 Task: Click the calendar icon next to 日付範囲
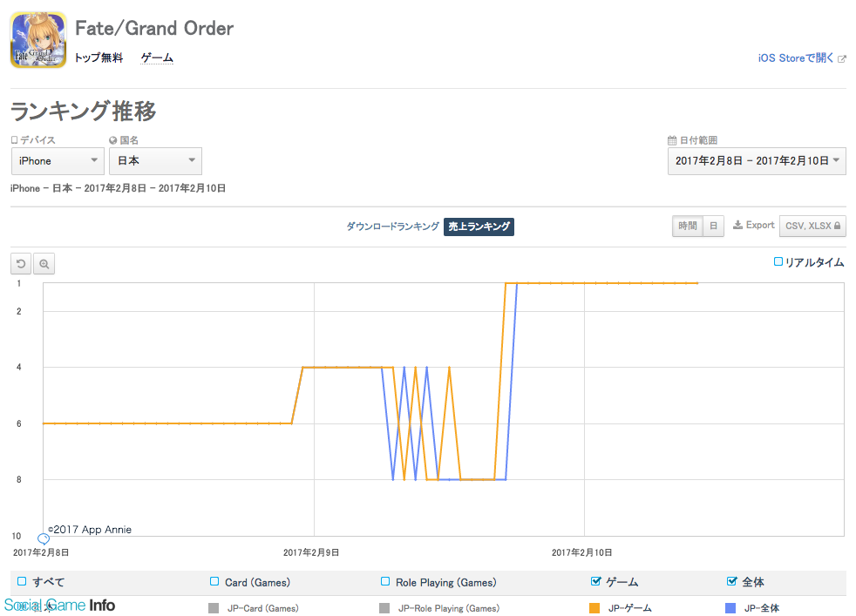coord(672,140)
